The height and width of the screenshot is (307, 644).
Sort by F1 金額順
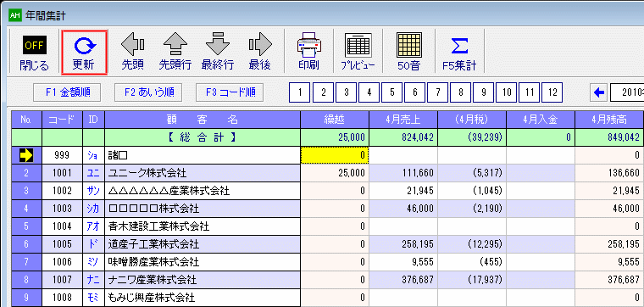[x=67, y=92]
